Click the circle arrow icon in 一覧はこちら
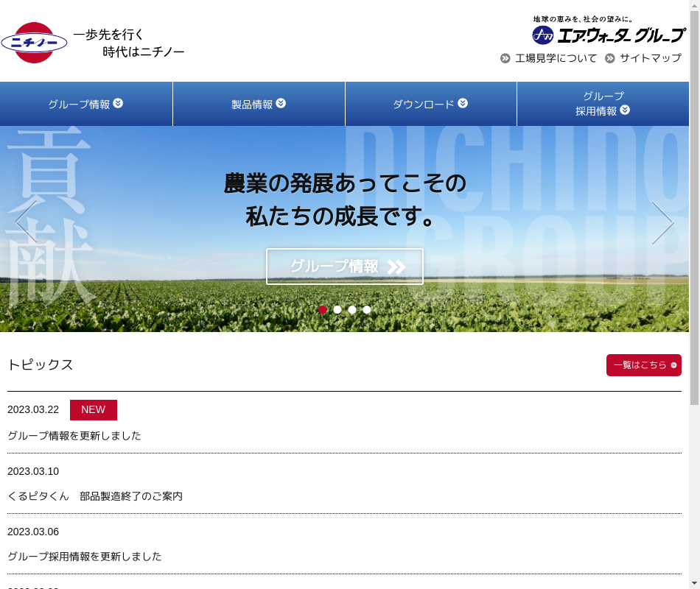Image resolution: width=700 pixels, height=589 pixels. 673,365
